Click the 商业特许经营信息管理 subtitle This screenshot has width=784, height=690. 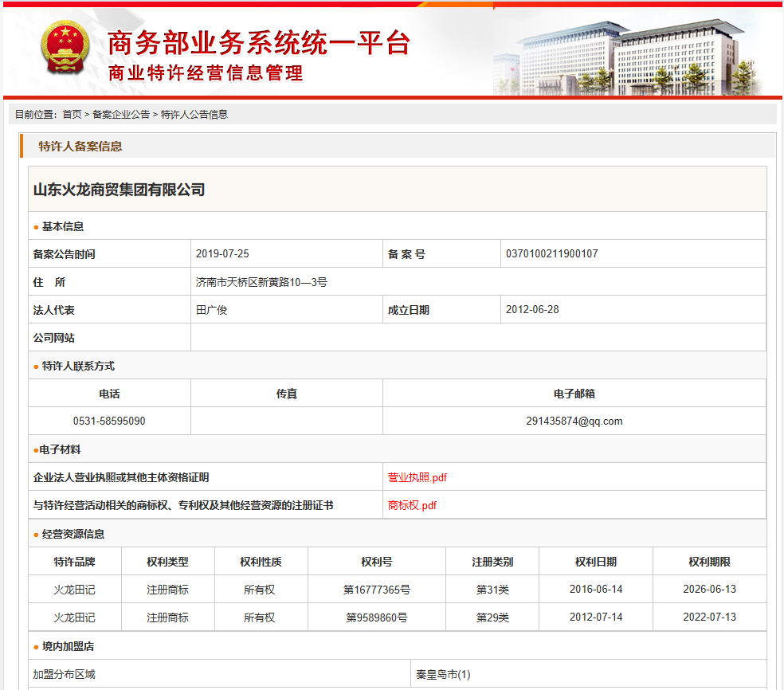click(x=206, y=73)
